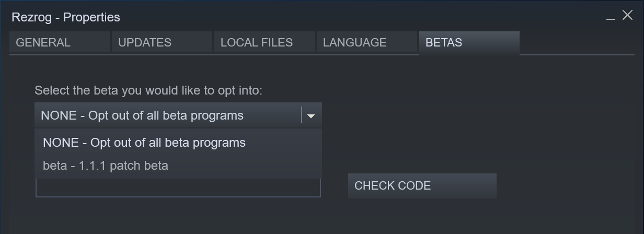Click the empty tab strip right of BETAS
The height and width of the screenshot is (234, 644).
click(x=575, y=43)
